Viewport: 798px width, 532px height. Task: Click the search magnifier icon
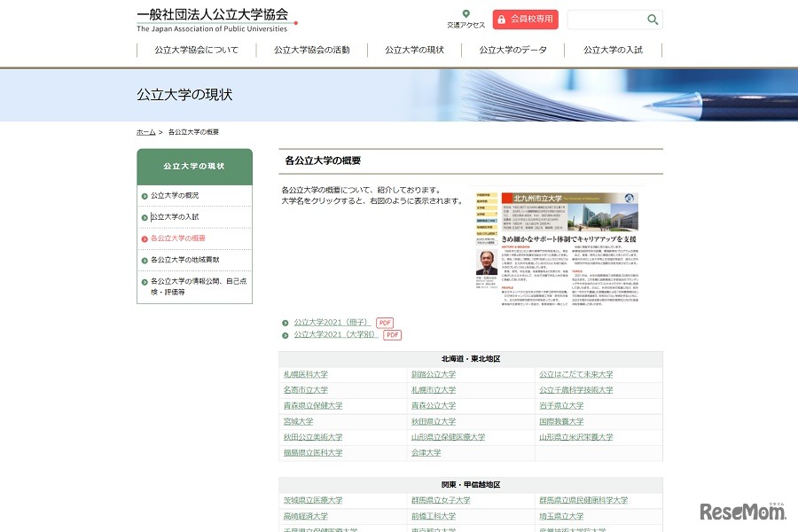tap(652, 20)
